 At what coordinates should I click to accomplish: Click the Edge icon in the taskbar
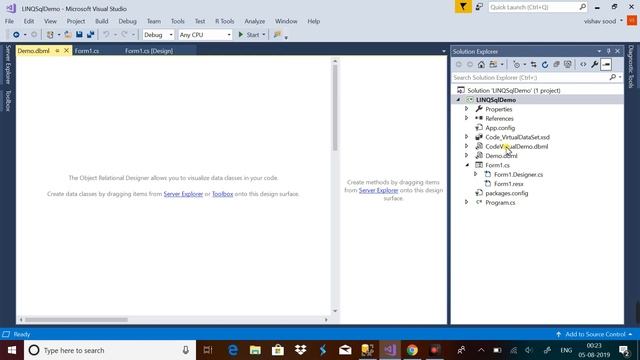coord(233,350)
